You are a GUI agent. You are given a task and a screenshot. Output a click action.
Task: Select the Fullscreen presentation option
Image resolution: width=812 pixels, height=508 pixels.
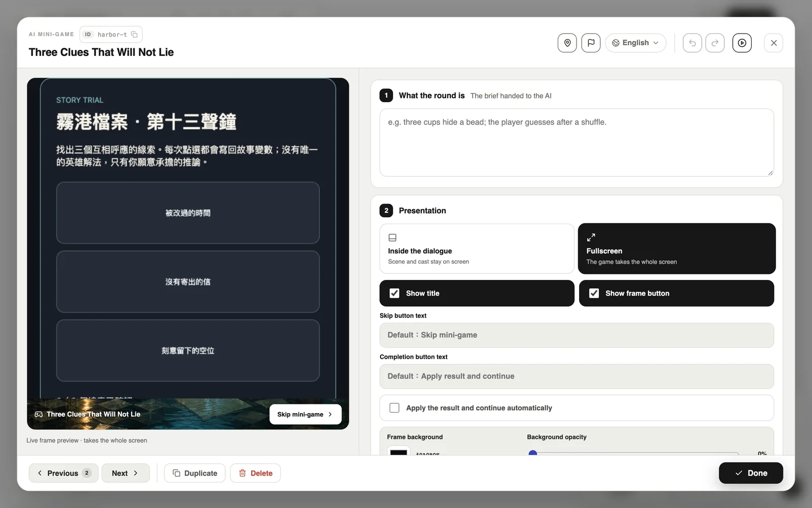point(676,249)
